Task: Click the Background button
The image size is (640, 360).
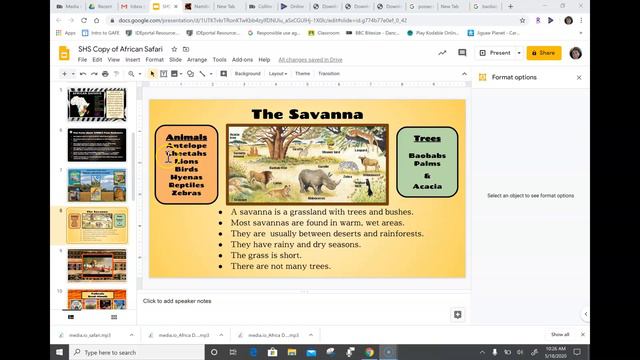Action: point(247,73)
